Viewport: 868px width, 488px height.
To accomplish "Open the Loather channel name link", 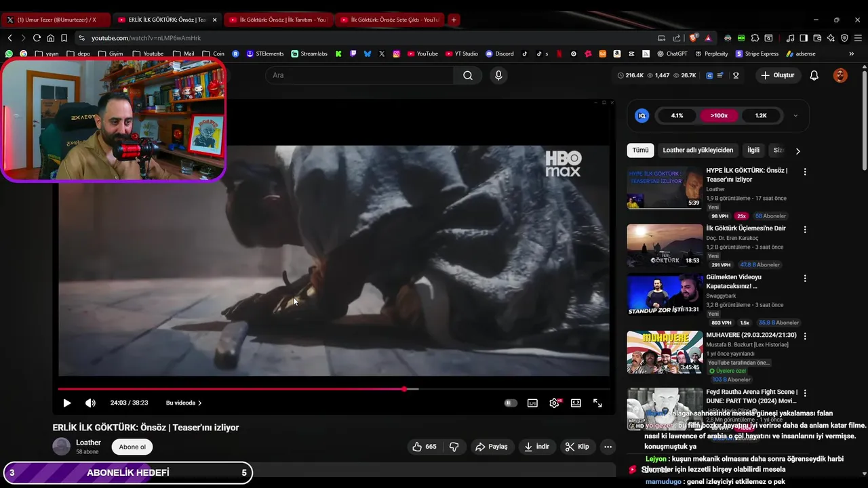I will [x=88, y=443].
